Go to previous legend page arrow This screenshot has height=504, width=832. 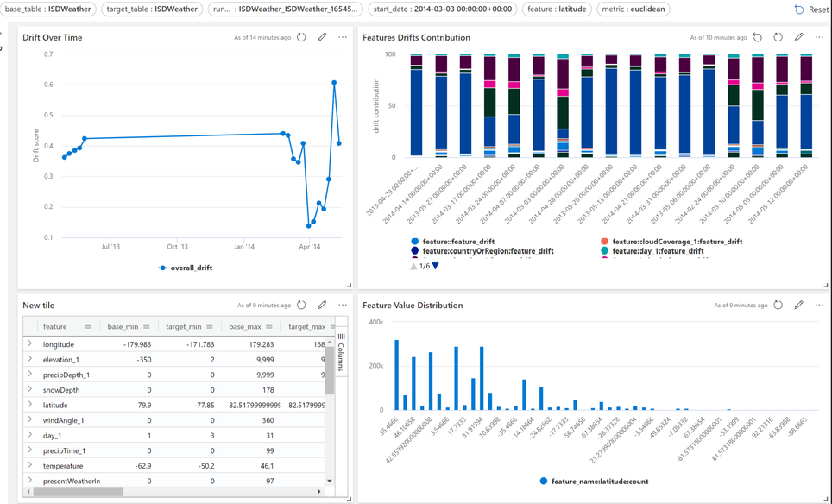(x=414, y=266)
